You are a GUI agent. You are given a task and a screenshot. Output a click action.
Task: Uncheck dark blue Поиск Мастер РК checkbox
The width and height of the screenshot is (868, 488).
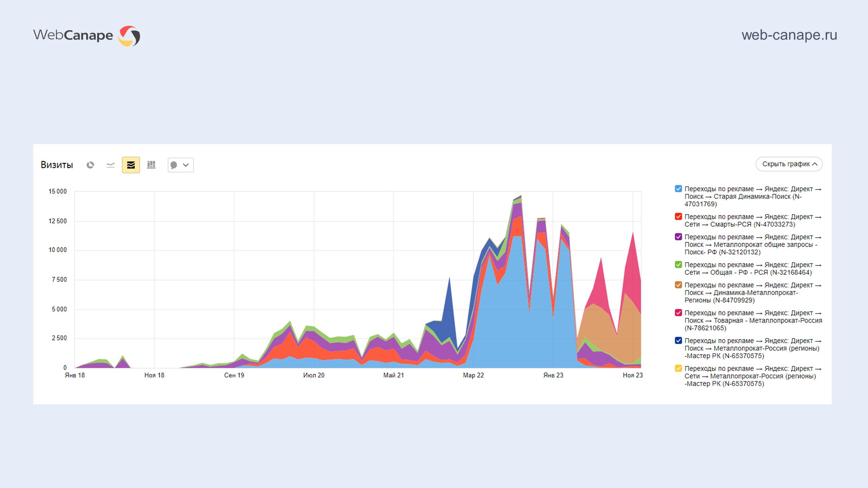(x=678, y=341)
